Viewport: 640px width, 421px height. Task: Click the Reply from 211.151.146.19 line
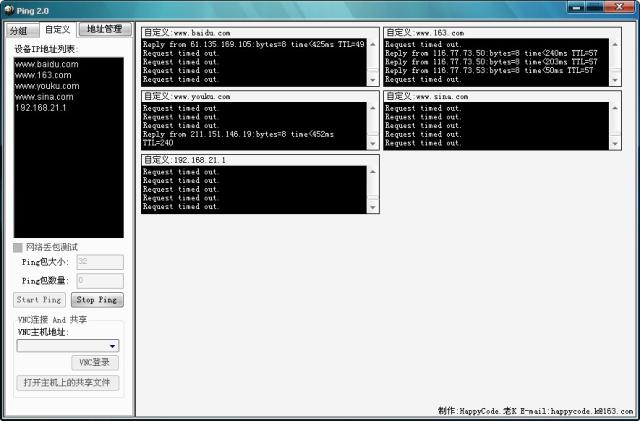coord(238,138)
